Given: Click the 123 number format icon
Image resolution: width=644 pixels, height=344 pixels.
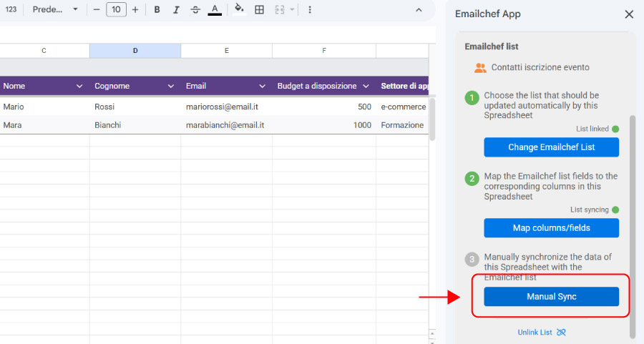Looking at the screenshot, I should [11, 10].
